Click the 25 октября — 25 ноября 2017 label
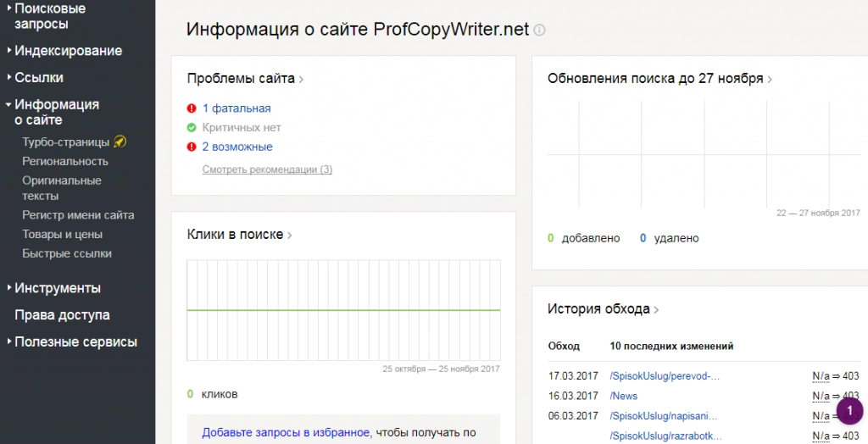The image size is (868, 444). tap(441, 369)
